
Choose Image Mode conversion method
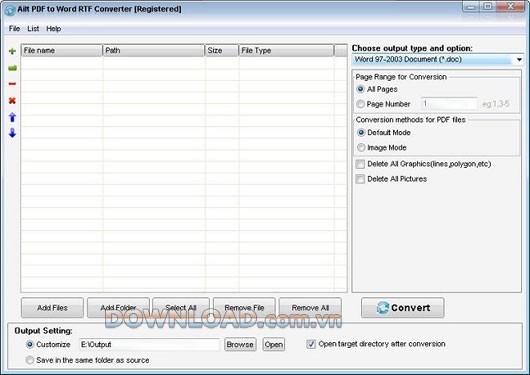pos(361,147)
